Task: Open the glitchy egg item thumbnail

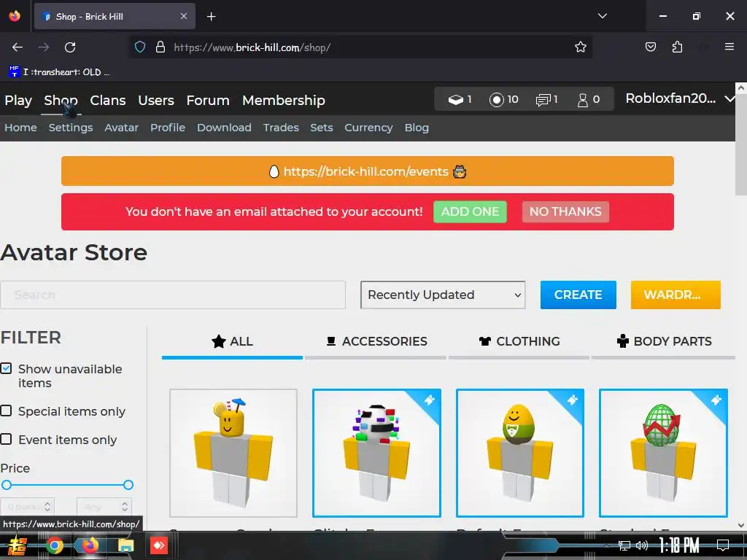Action: tap(376, 453)
